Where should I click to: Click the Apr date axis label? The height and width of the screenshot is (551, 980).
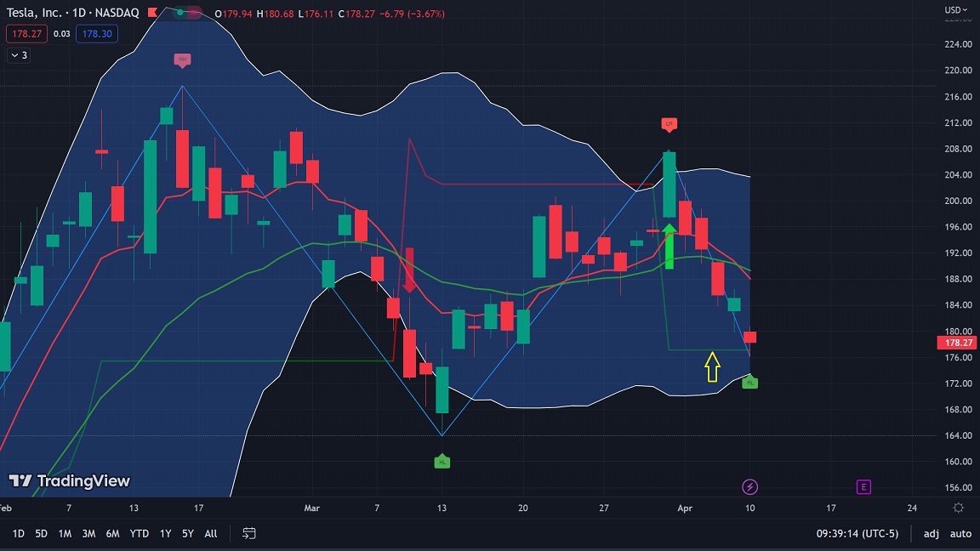[685, 508]
